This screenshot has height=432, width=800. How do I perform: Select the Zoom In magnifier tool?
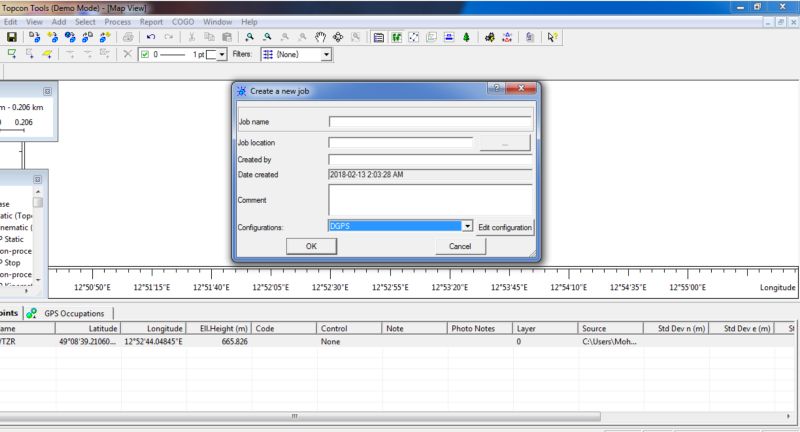click(x=249, y=37)
